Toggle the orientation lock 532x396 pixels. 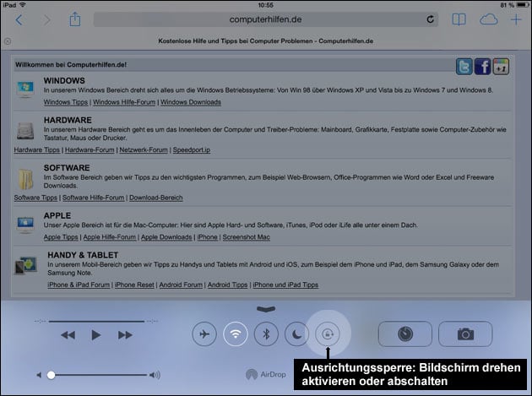coord(328,334)
